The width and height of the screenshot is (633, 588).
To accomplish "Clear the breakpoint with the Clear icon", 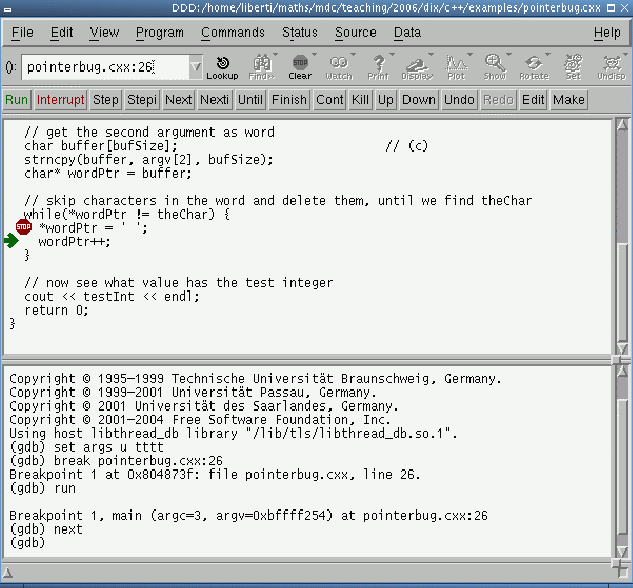I will click(x=300, y=67).
